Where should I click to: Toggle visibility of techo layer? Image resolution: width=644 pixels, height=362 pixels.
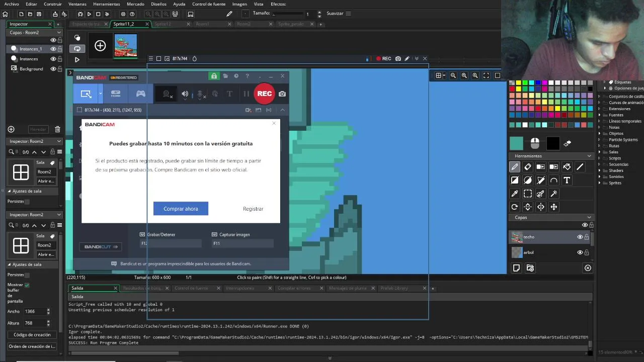(x=580, y=237)
